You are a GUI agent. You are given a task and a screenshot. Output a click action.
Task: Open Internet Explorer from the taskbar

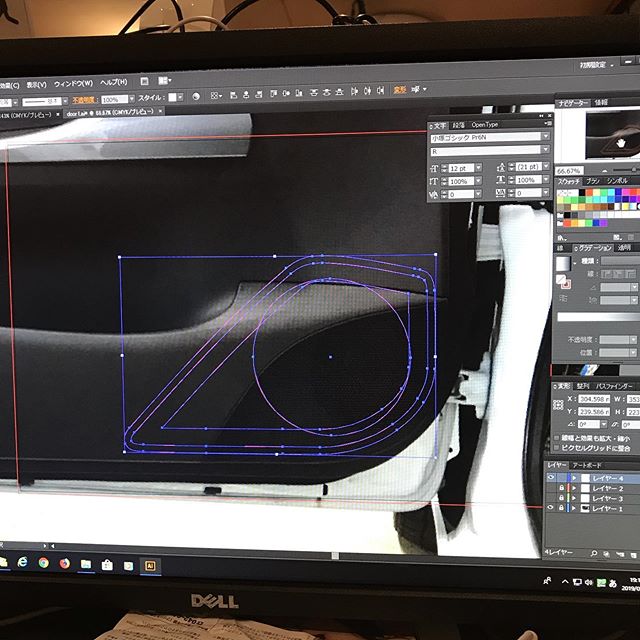(x=23, y=562)
